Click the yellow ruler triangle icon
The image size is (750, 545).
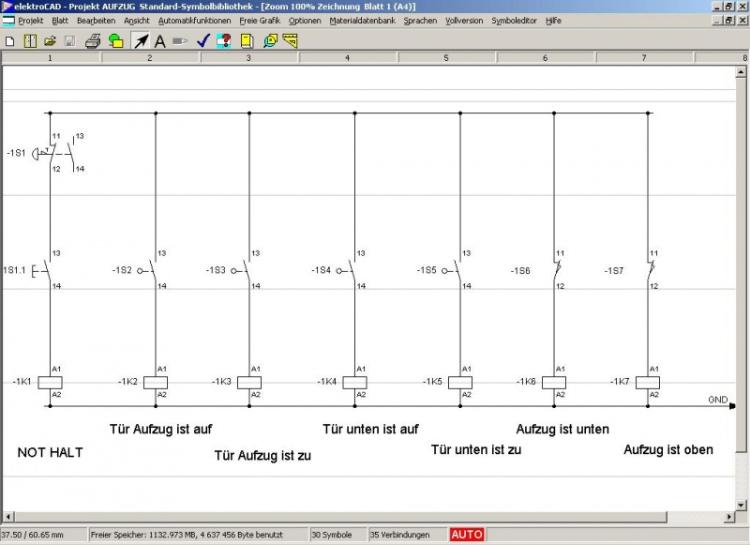pyautogui.click(x=291, y=41)
